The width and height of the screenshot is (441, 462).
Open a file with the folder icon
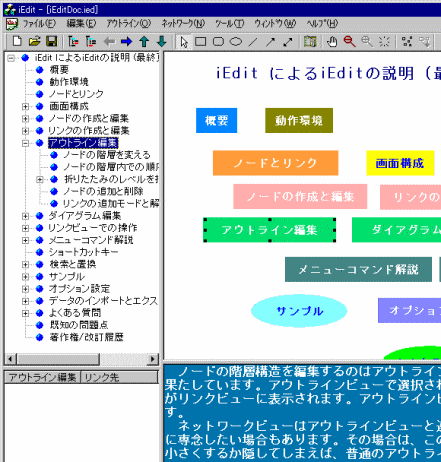[34, 42]
